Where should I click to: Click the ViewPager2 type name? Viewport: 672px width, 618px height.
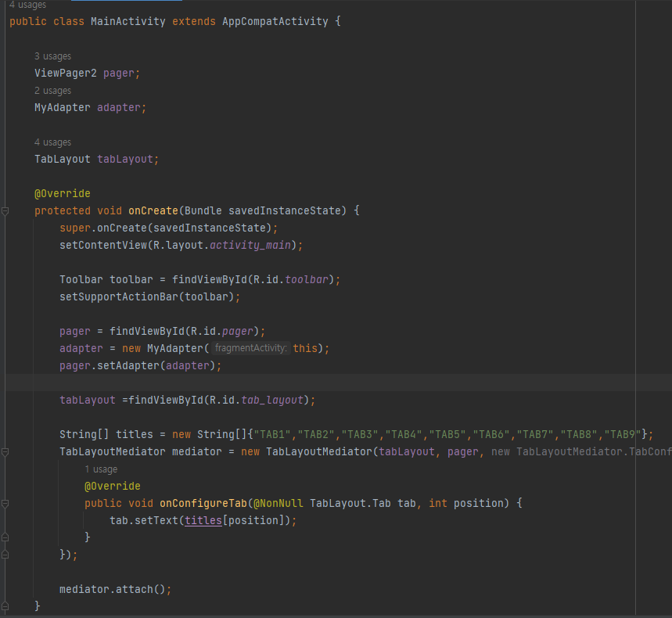66,74
